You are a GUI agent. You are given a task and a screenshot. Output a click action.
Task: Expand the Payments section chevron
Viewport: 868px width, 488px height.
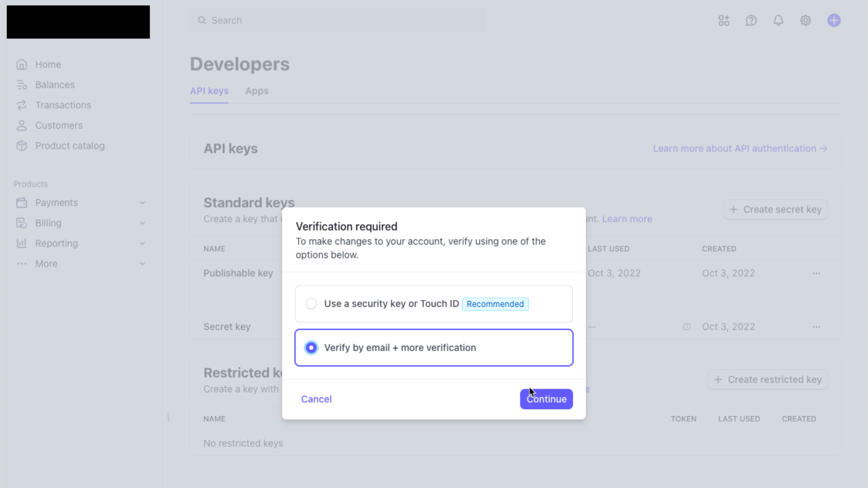pos(142,202)
